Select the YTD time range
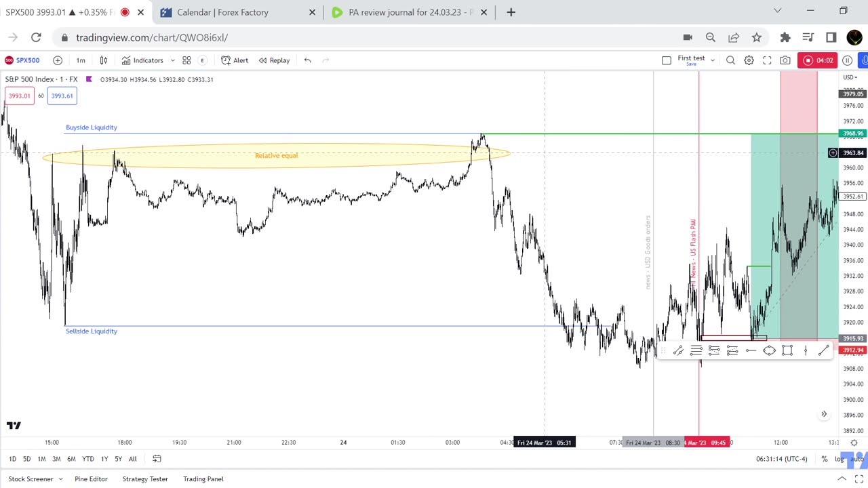 [x=88, y=459]
